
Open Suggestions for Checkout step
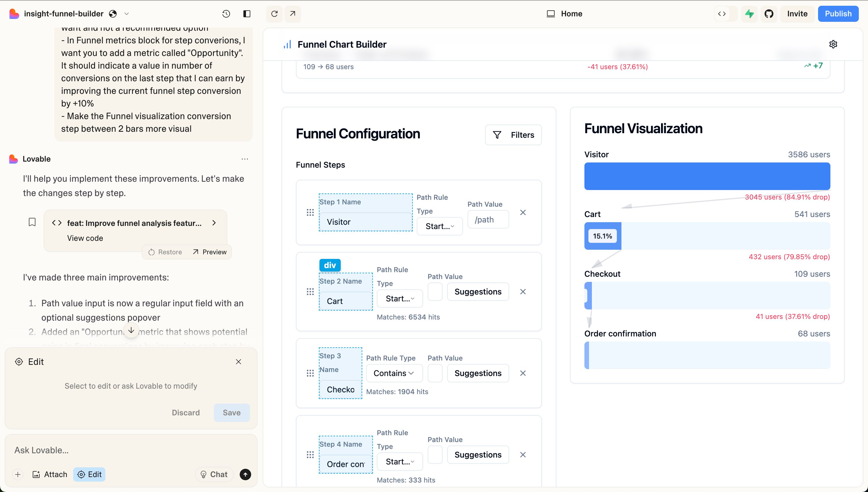pyautogui.click(x=478, y=373)
